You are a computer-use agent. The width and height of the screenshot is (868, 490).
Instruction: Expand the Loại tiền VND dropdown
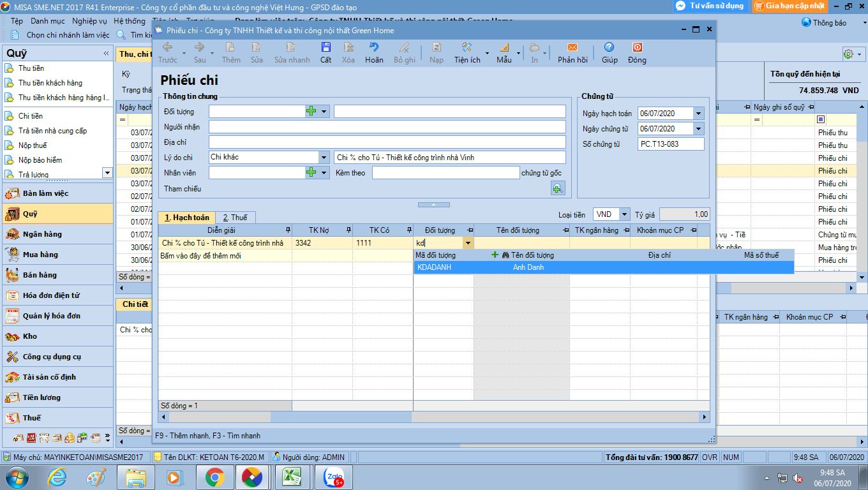624,214
